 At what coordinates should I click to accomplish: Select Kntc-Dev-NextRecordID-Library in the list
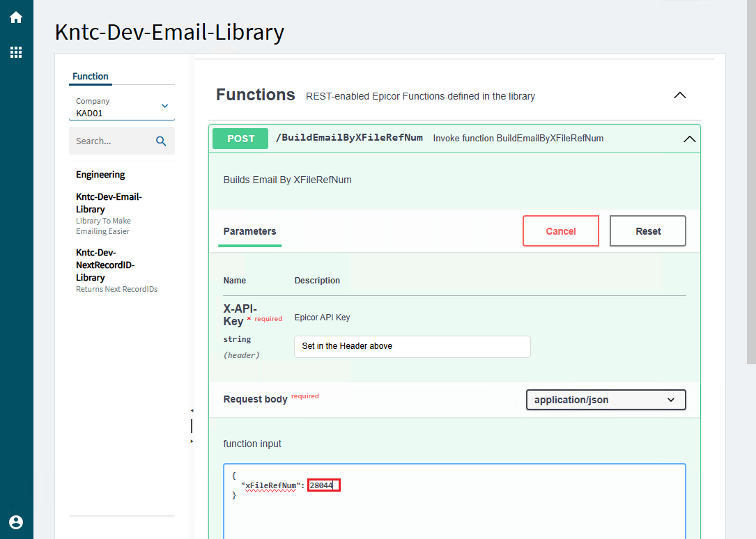point(105,265)
